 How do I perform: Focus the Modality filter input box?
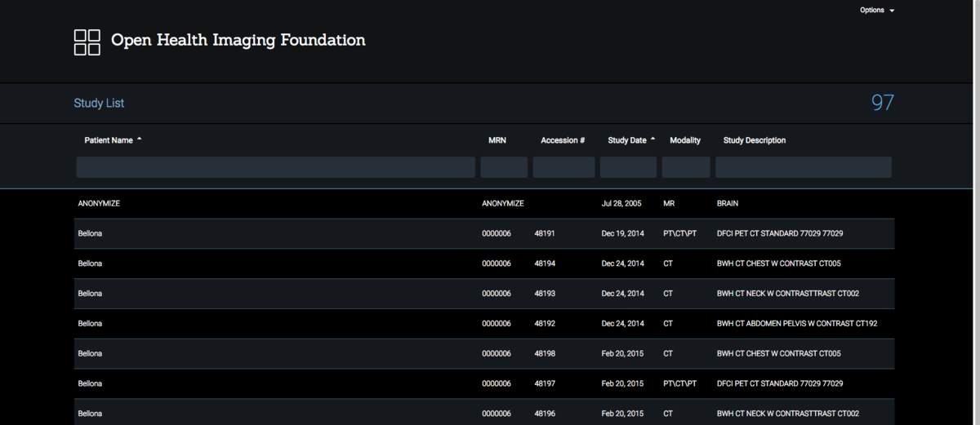point(685,167)
